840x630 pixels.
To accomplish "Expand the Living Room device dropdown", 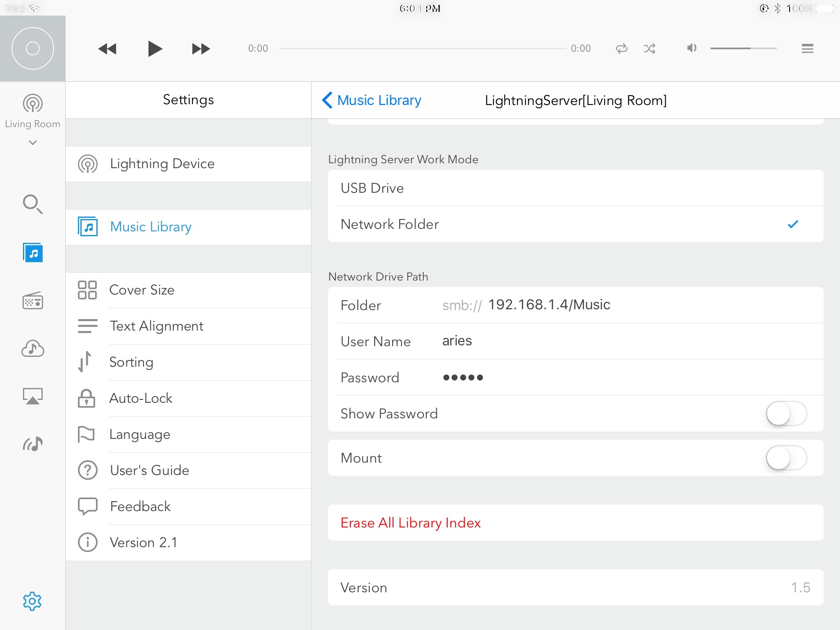I will [x=33, y=144].
